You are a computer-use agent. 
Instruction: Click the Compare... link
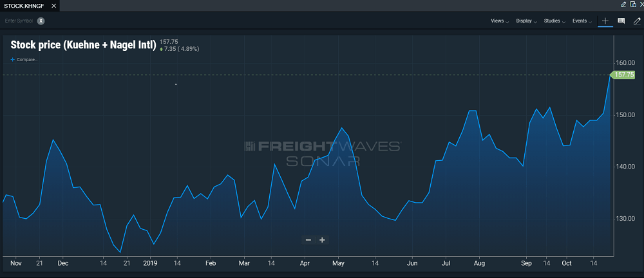tap(24, 60)
